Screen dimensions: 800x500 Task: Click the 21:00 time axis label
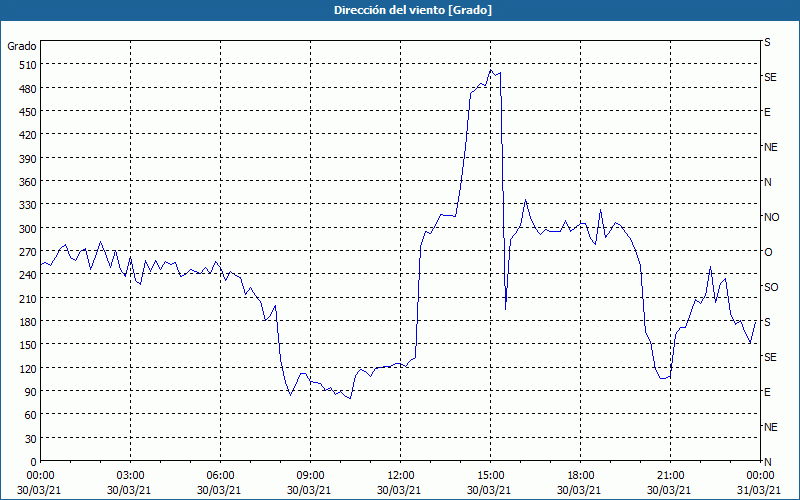point(670,476)
